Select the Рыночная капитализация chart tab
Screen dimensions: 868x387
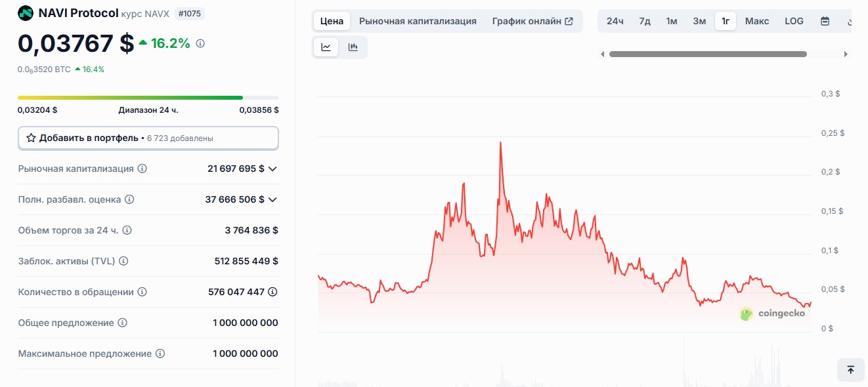[x=418, y=21]
